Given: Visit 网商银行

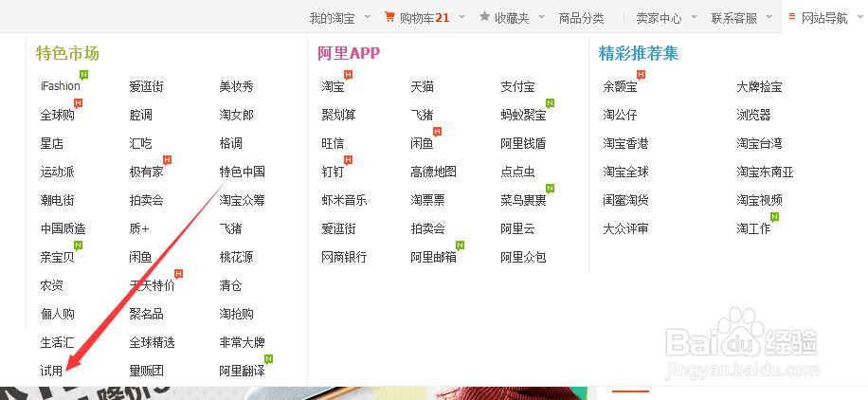Looking at the screenshot, I should 344,257.
